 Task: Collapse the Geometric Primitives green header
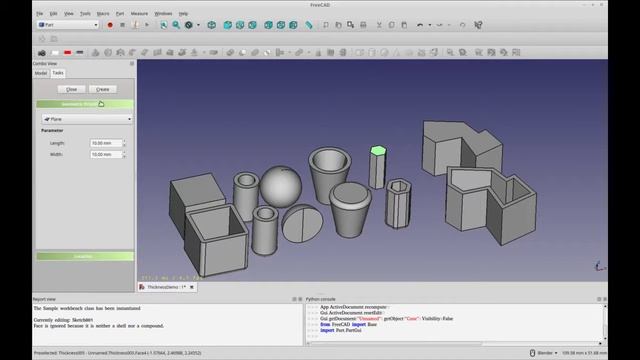tap(85, 104)
